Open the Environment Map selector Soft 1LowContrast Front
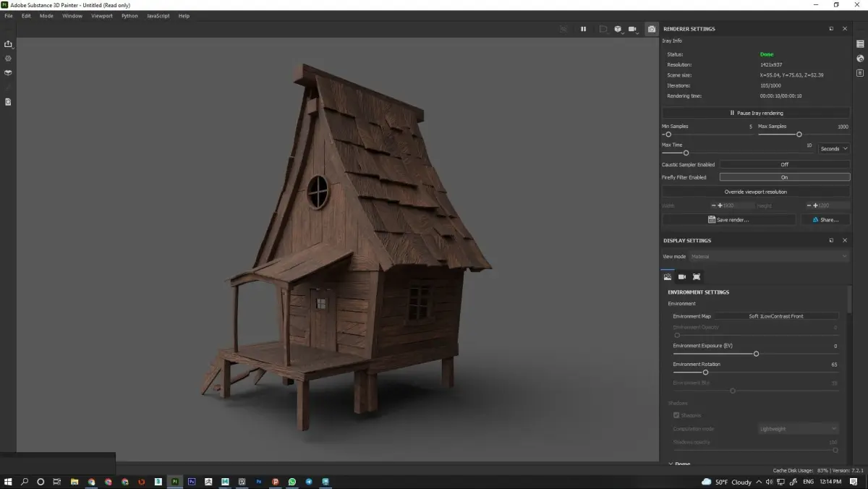868x489 pixels. point(776,316)
